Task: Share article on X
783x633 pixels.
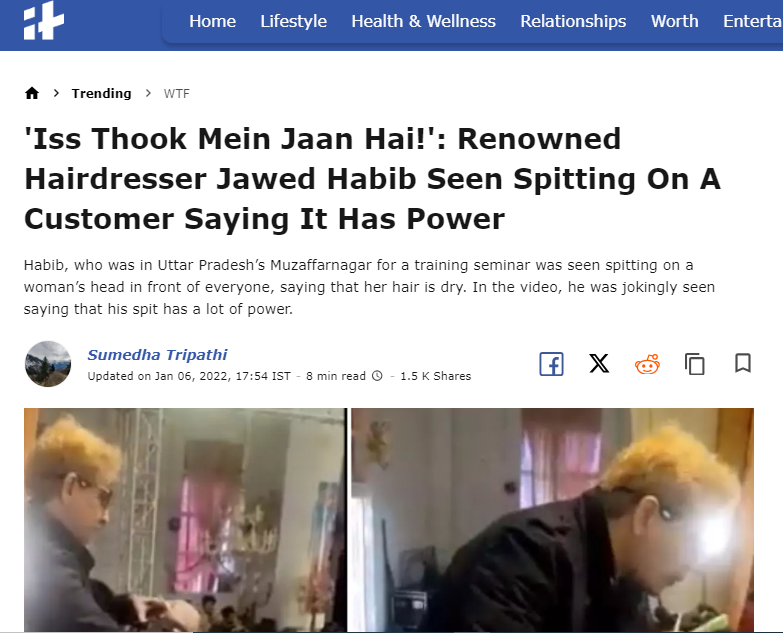Action: click(x=599, y=363)
